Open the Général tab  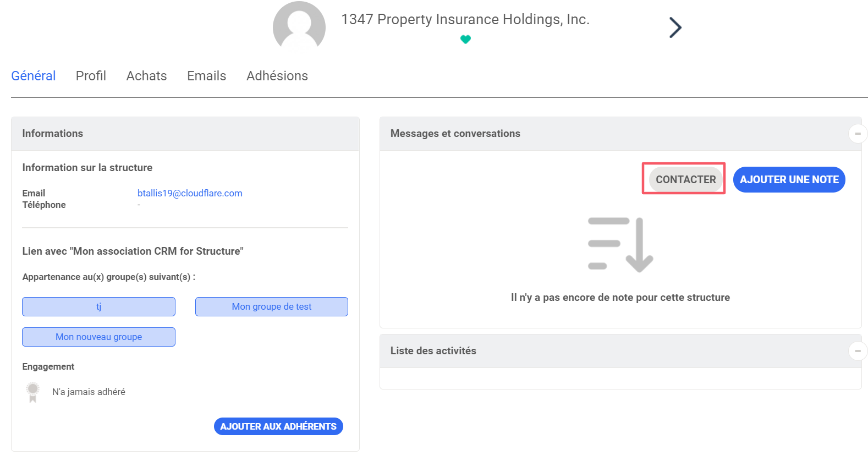(34, 76)
